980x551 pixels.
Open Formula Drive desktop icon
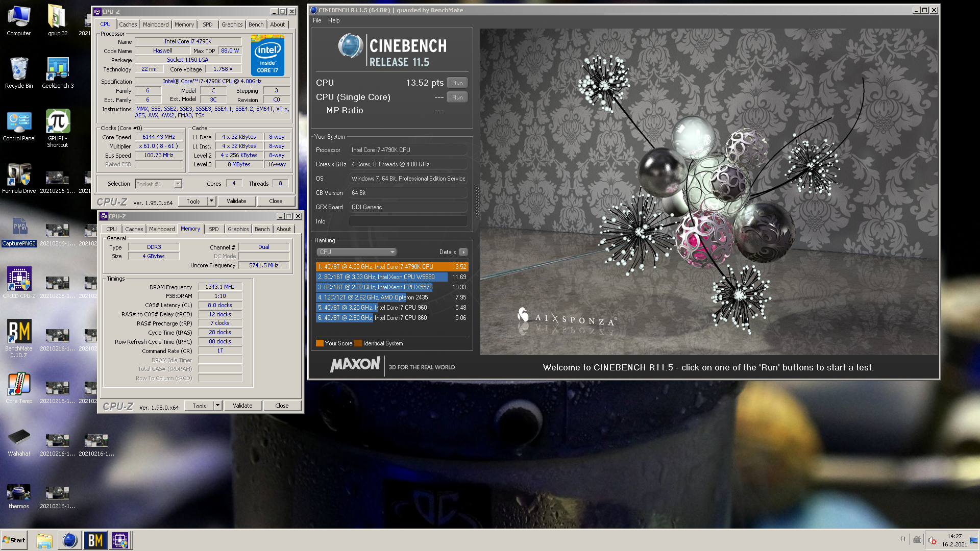point(19,179)
